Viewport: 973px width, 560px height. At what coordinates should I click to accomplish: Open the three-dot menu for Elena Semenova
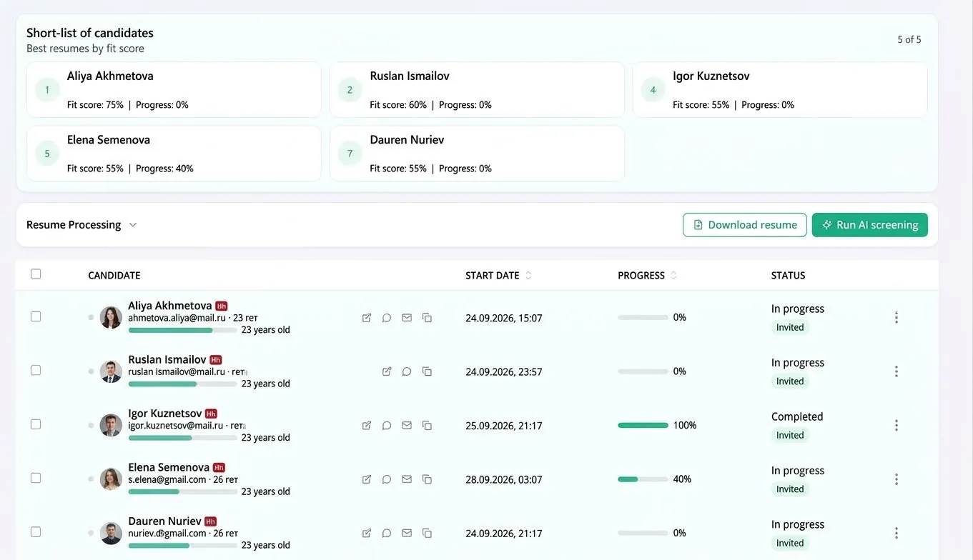click(x=897, y=479)
